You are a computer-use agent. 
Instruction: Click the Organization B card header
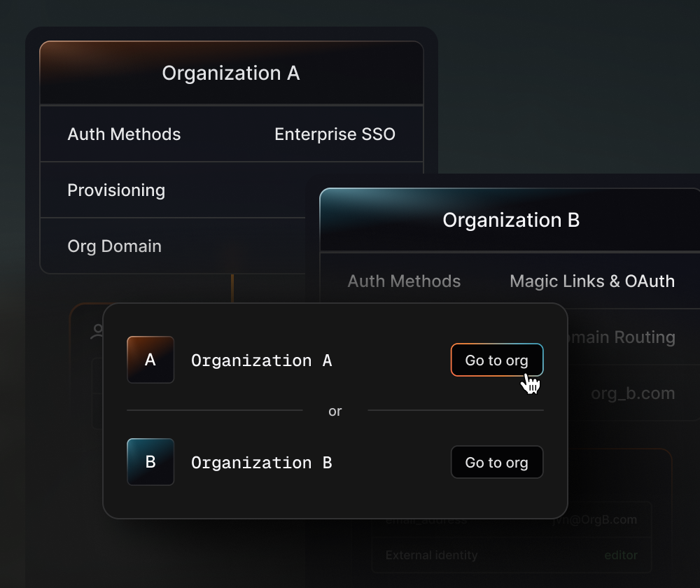click(511, 220)
